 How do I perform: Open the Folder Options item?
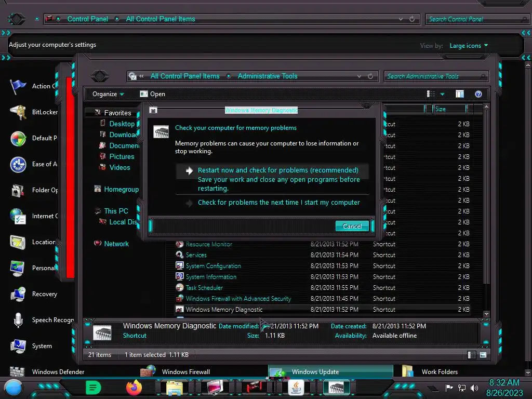pos(34,190)
